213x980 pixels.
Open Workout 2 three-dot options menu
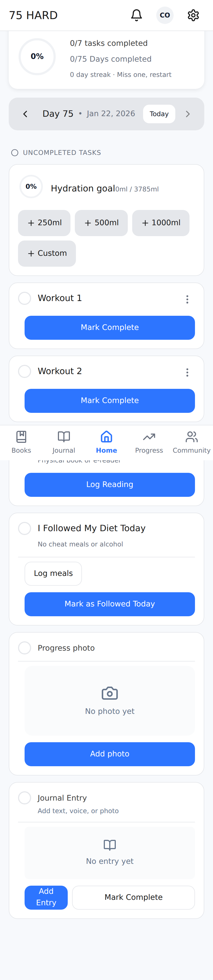[187, 372]
